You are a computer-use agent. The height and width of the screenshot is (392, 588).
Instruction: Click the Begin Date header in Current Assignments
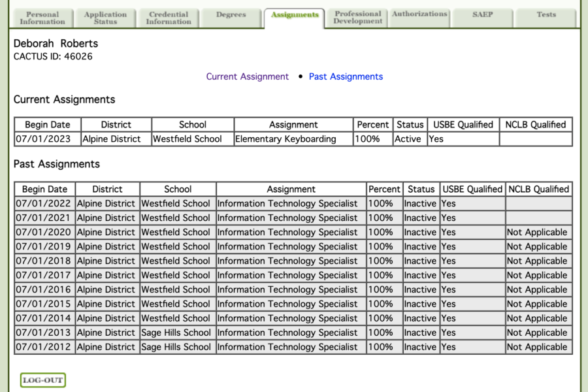(x=48, y=125)
